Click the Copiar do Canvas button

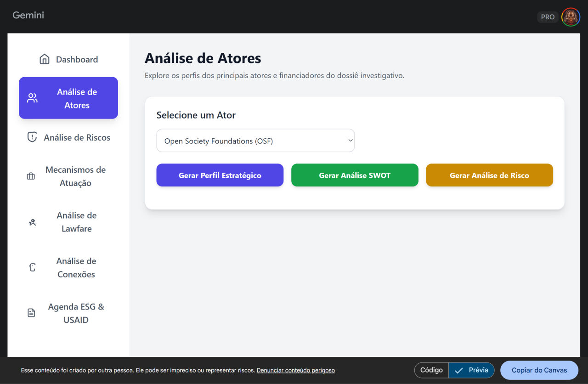click(539, 370)
